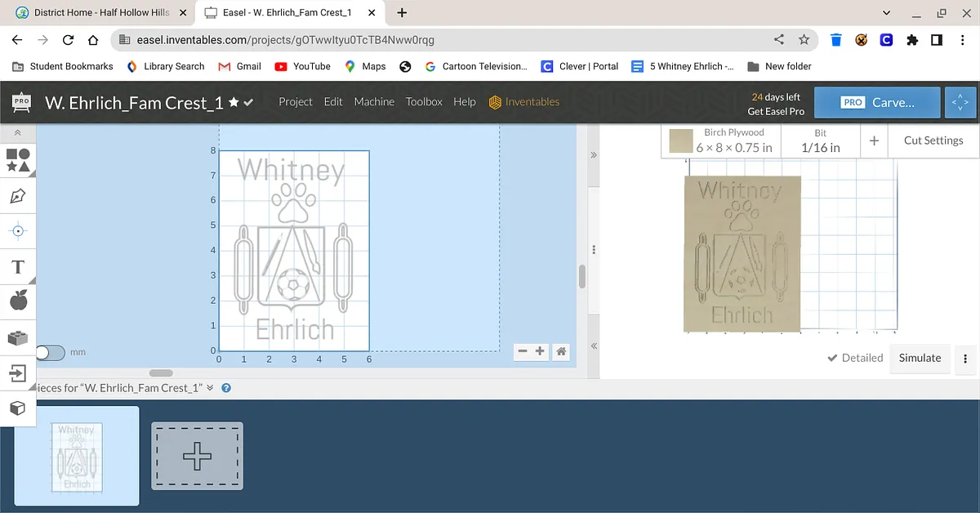
Task: Open Chrome three-dot menu
Action: [x=963, y=39]
